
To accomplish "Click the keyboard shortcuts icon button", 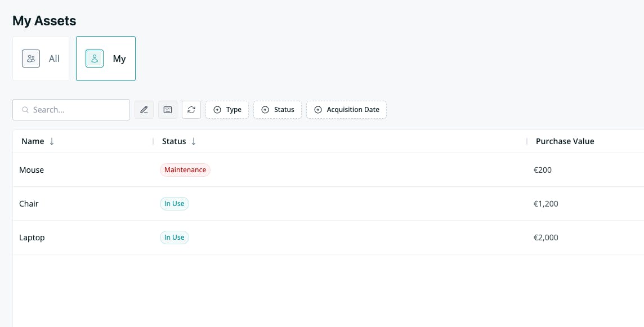I will pos(168,110).
